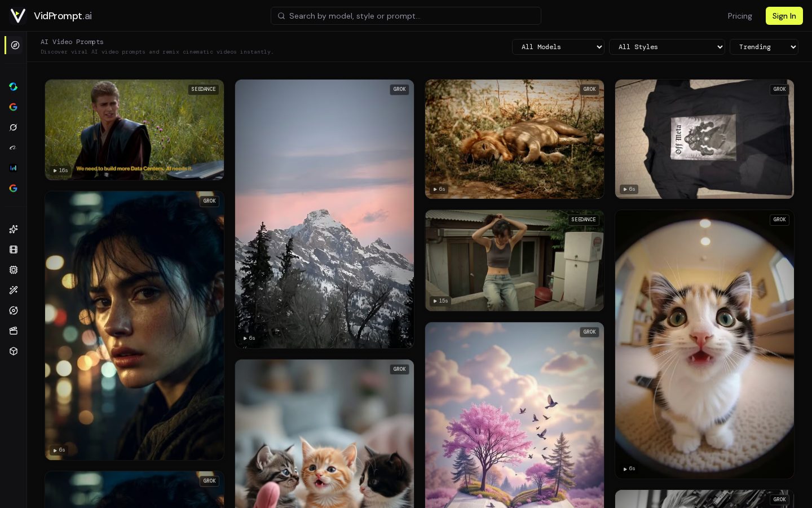Open the three kittens video thumbnail
Viewport: 812px width, 508px height.
324,433
